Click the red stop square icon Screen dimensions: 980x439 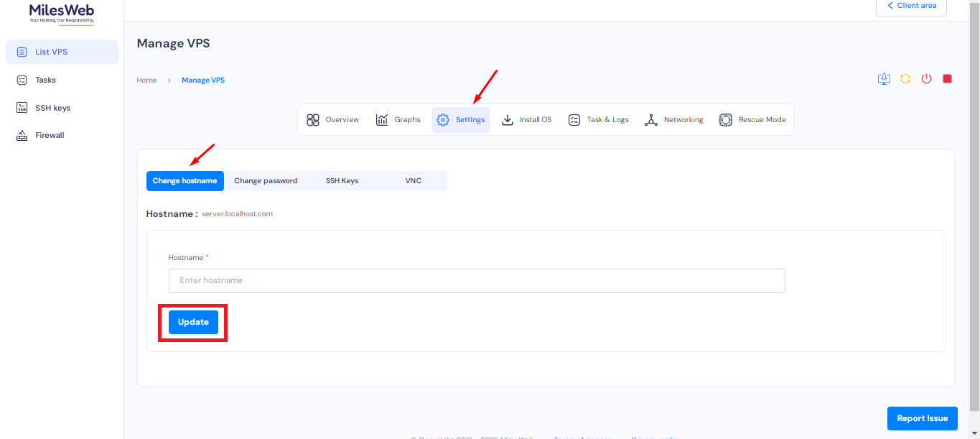947,79
